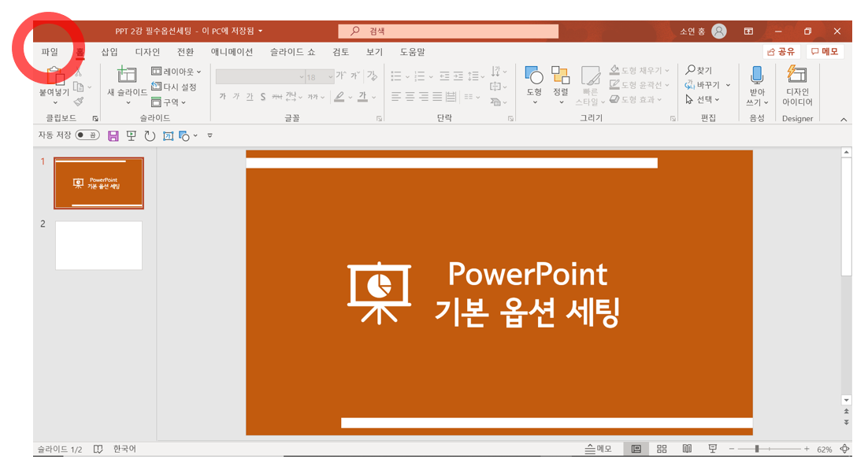Viewport: 868px width, 470px height.
Task: Click the 받아쓰기 microphone icon
Action: (757, 76)
